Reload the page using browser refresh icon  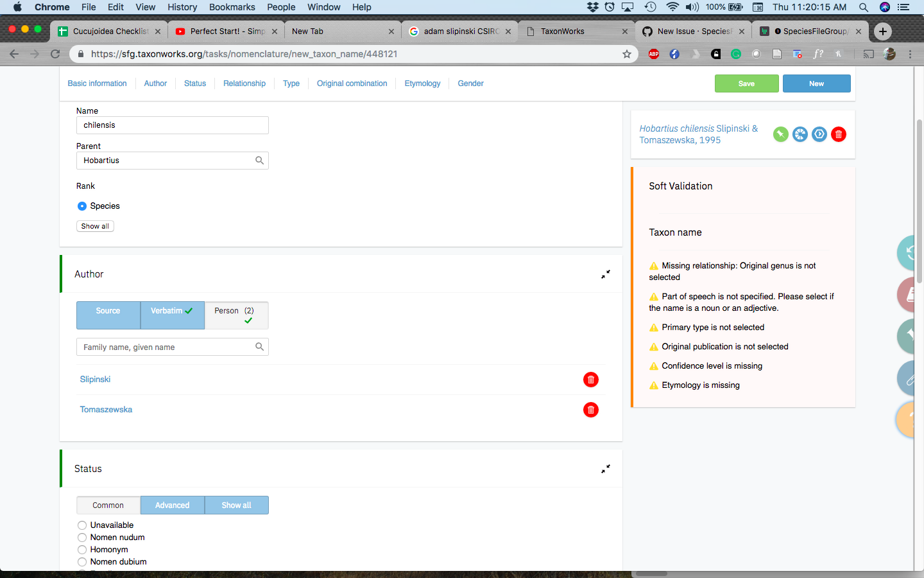point(55,54)
